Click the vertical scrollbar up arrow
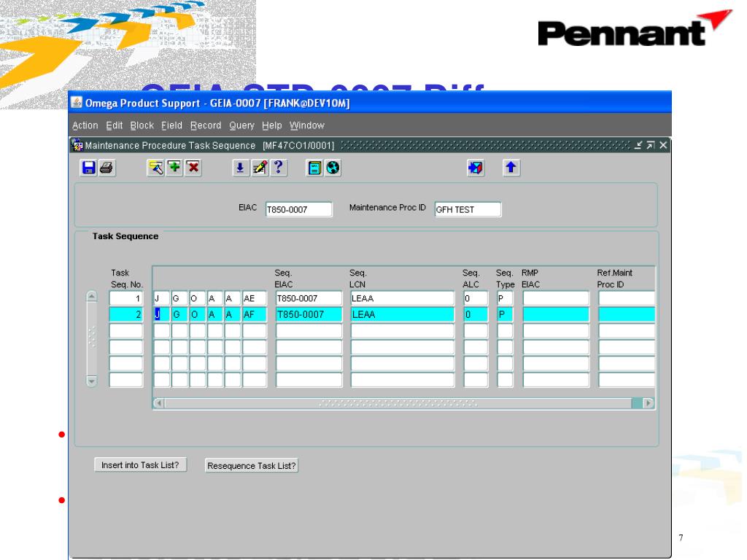Viewport: 747px width, 560px height. click(92, 297)
